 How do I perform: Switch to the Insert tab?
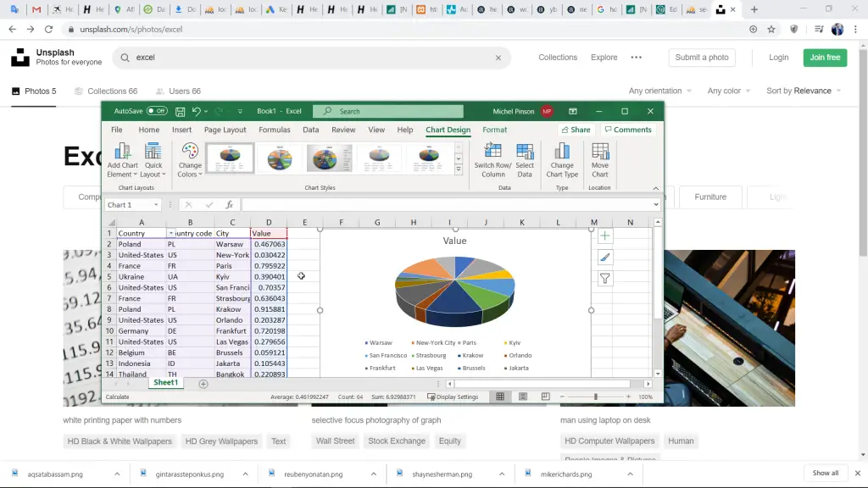pyautogui.click(x=181, y=130)
